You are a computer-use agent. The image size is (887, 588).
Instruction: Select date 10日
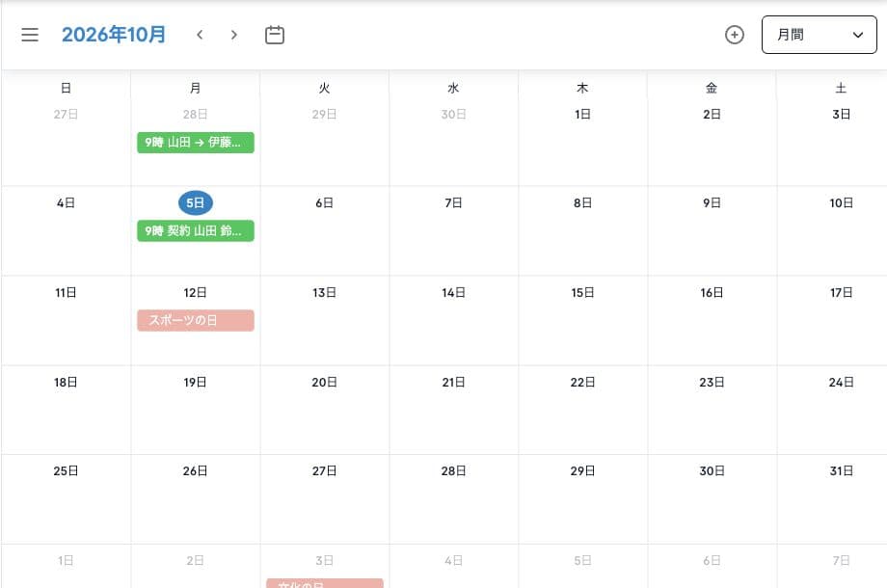coord(841,203)
